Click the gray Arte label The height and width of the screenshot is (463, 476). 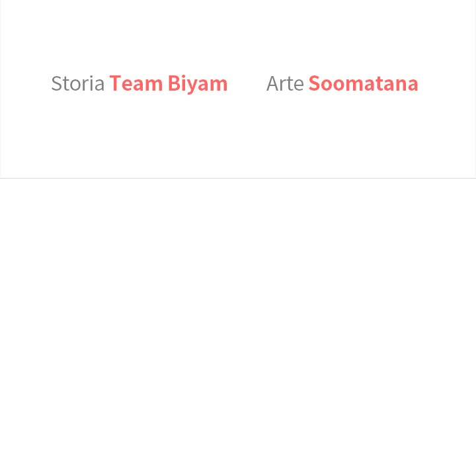(285, 83)
